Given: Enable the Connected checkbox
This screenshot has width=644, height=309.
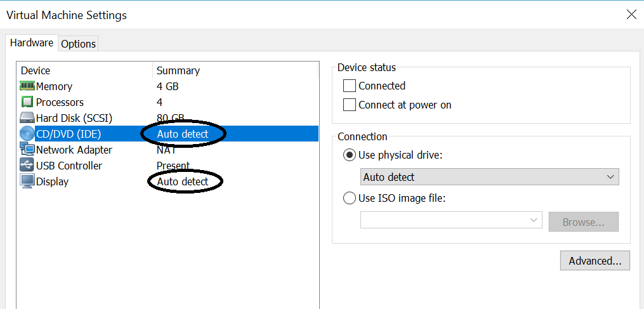Looking at the screenshot, I should pyautogui.click(x=350, y=86).
